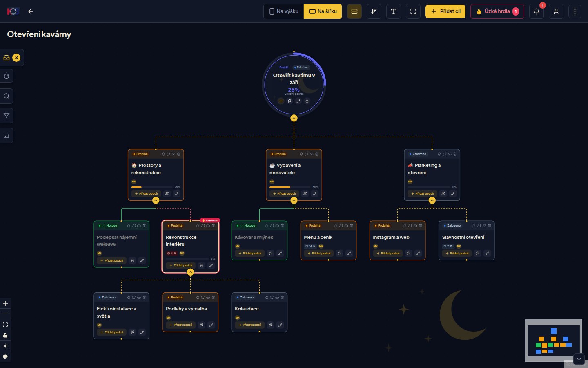Zoom in with the plus control
This screenshot has width=588, height=368.
point(5,303)
